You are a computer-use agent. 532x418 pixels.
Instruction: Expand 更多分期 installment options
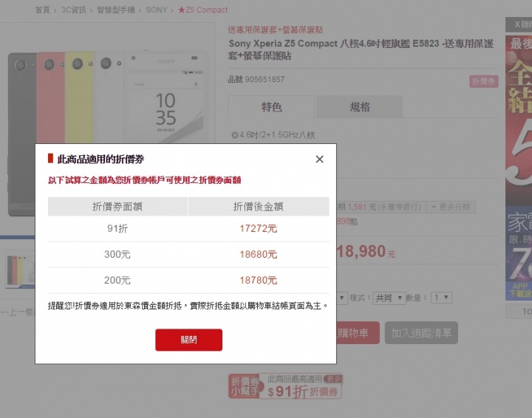click(x=451, y=207)
